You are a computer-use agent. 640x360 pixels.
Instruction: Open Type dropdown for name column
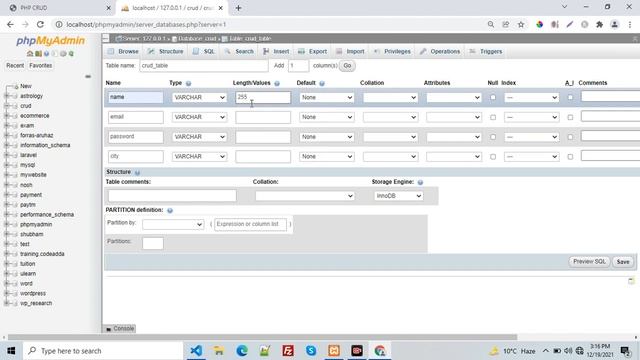[199, 98]
